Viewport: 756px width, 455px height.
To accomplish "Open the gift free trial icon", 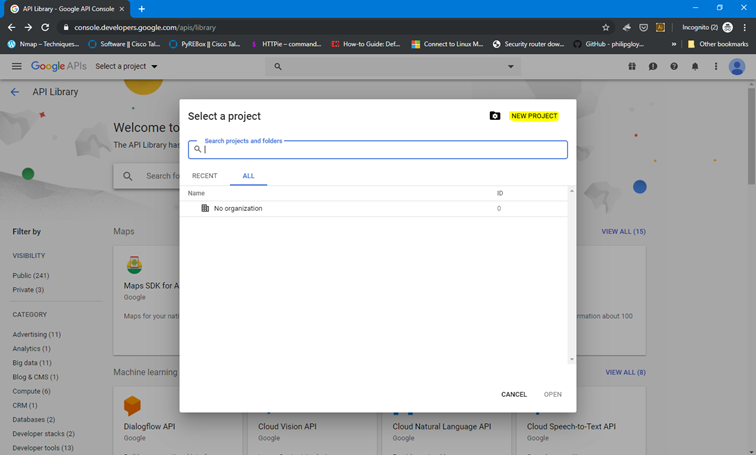I will [x=632, y=67].
